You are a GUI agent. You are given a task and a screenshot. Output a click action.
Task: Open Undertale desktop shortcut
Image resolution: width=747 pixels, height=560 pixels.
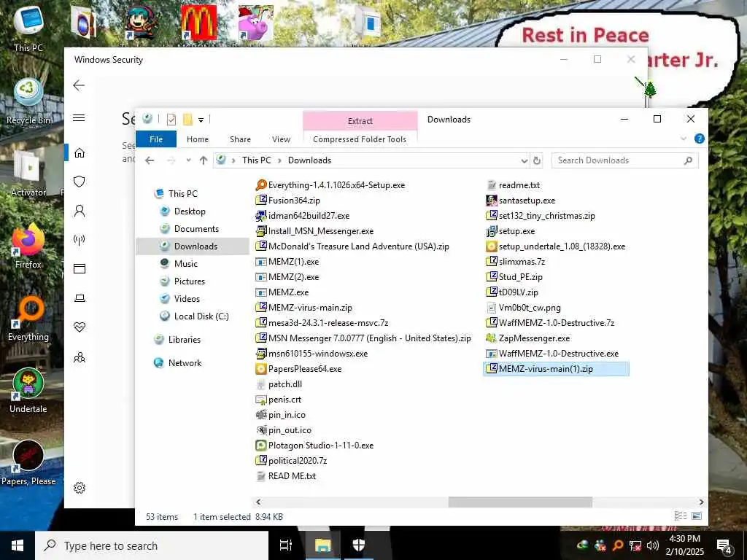(x=28, y=391)
